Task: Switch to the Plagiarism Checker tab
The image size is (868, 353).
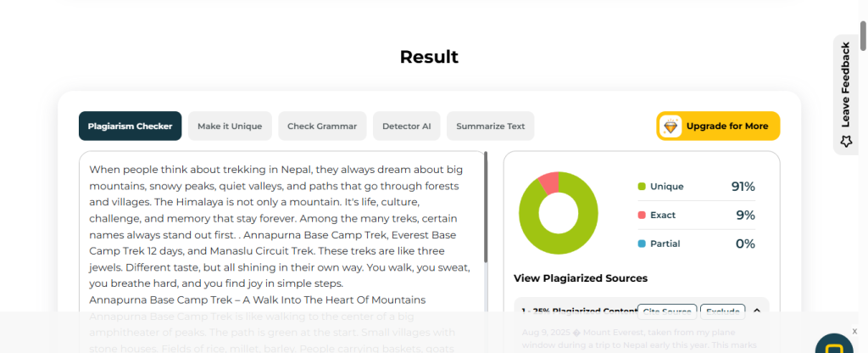Action: (x=130, y=126)
